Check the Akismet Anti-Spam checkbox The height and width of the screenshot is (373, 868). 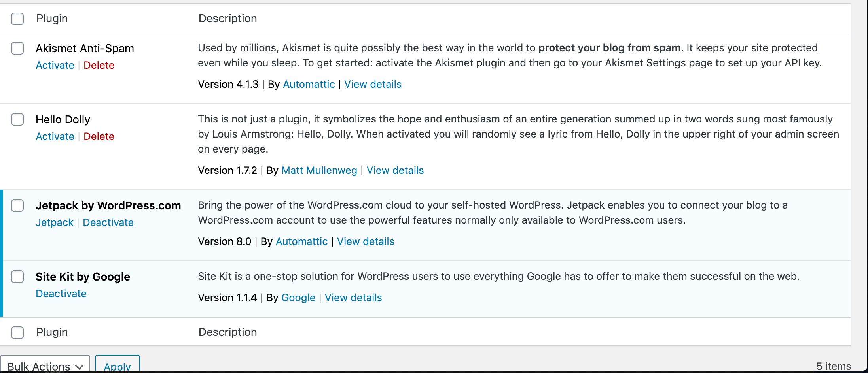(x=17, y=48)
